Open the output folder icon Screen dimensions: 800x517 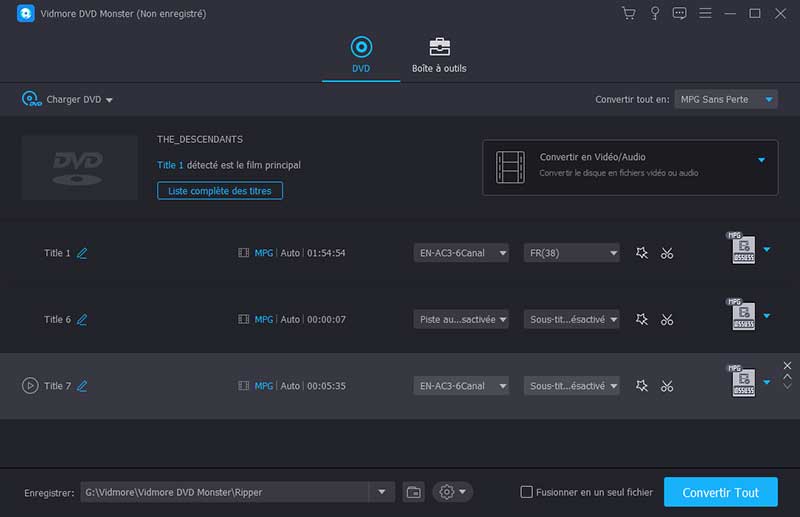414,492
